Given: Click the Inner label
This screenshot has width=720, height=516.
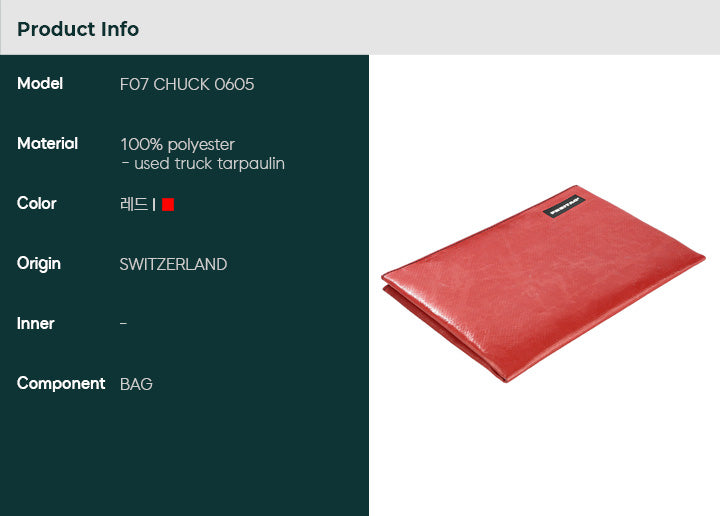Looking at the screenshot, I should point(35,323).
